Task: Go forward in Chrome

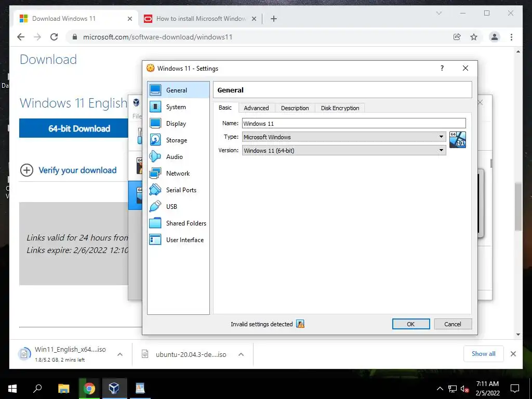Action: tap(37, 37)
